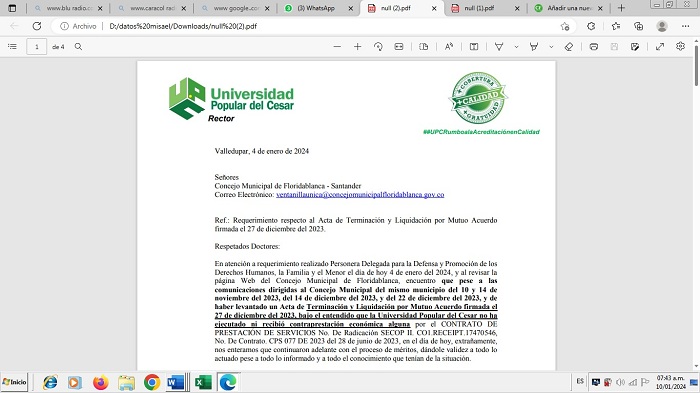The height and width of the screenshot is (393, 700).
Task: Print the PDF document
Action: click(594, 46)
